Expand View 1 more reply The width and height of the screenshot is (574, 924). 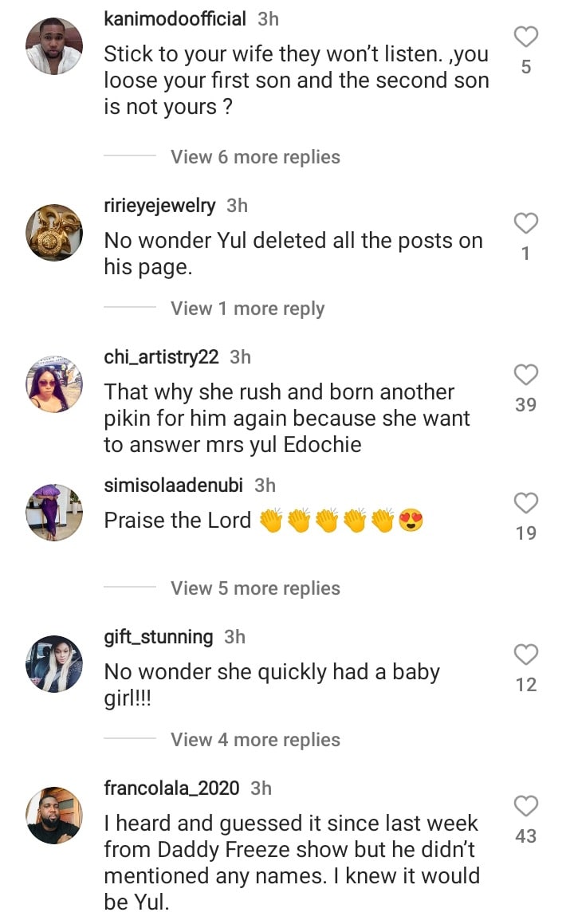[x=247, y=309]
